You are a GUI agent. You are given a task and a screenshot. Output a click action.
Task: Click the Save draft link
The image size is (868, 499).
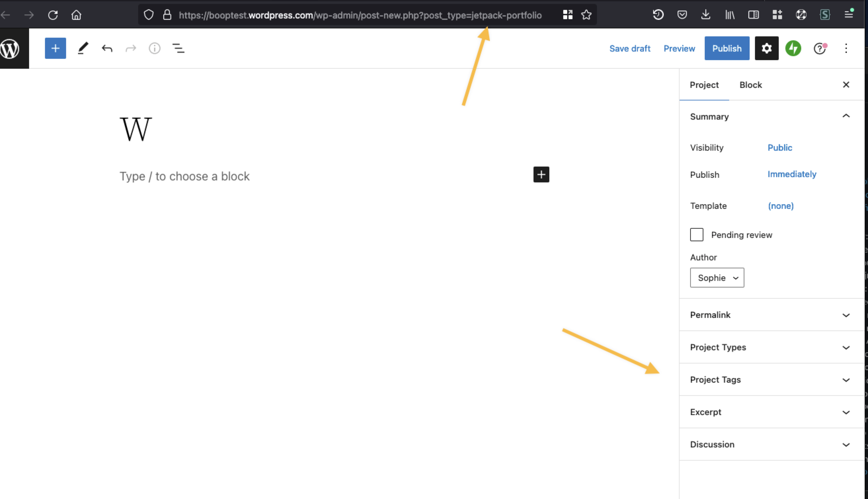tap(629, 48)
